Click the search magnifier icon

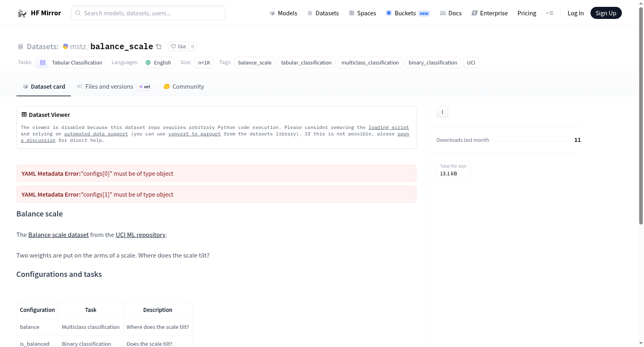[78, 13]
